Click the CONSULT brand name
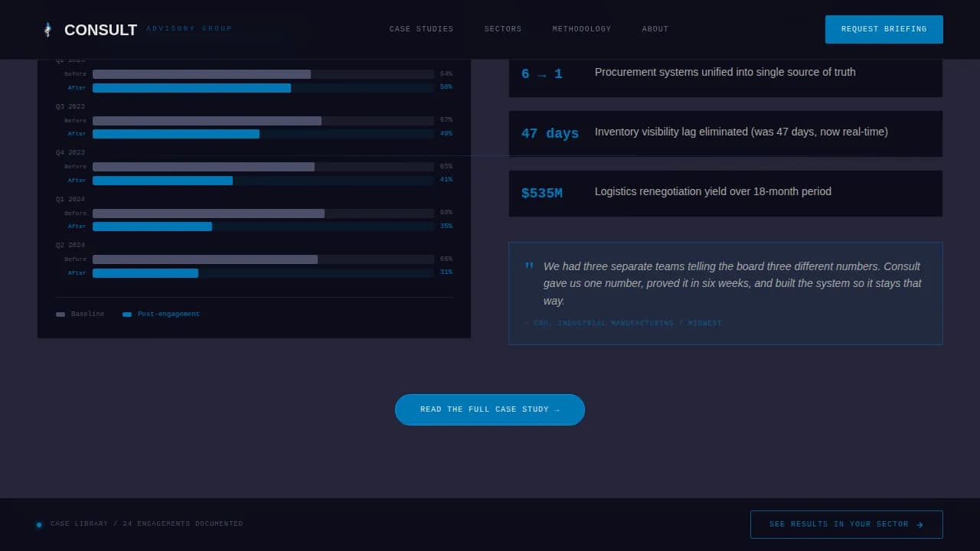The image size is (980, 551). (100, 30)
